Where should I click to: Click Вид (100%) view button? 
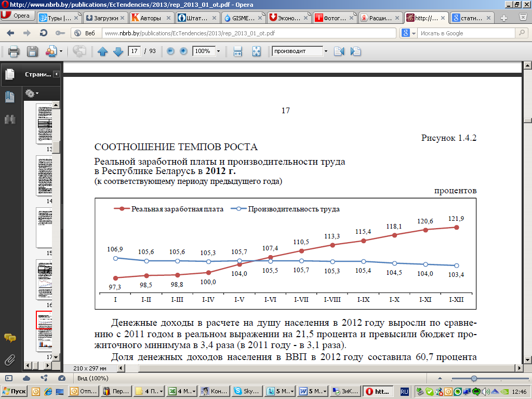point(93,378)
